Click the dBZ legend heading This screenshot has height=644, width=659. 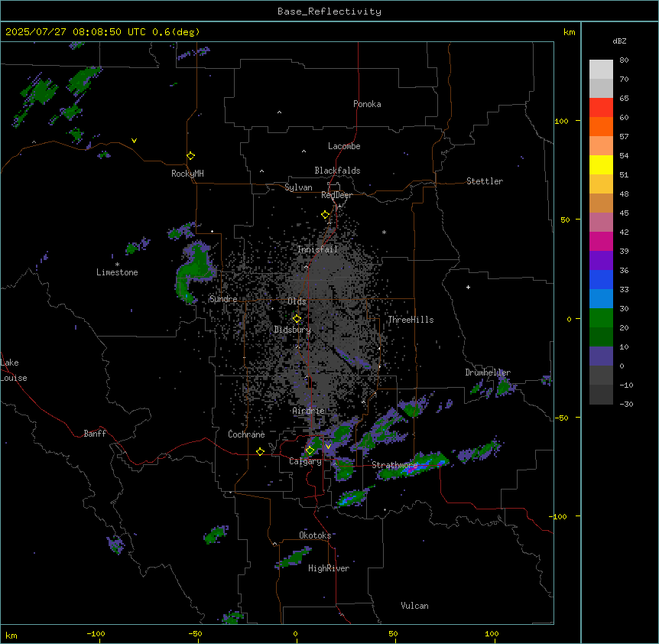click(x=619, y=41)
